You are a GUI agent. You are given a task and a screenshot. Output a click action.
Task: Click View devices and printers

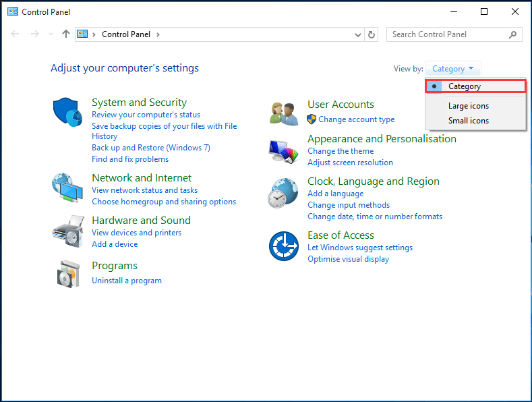pyautogui.click(x=136, y=233)
